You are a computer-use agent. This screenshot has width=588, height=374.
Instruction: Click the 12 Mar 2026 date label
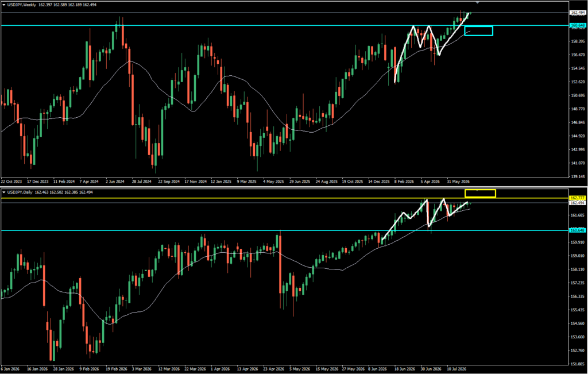(x=170, y=369)
